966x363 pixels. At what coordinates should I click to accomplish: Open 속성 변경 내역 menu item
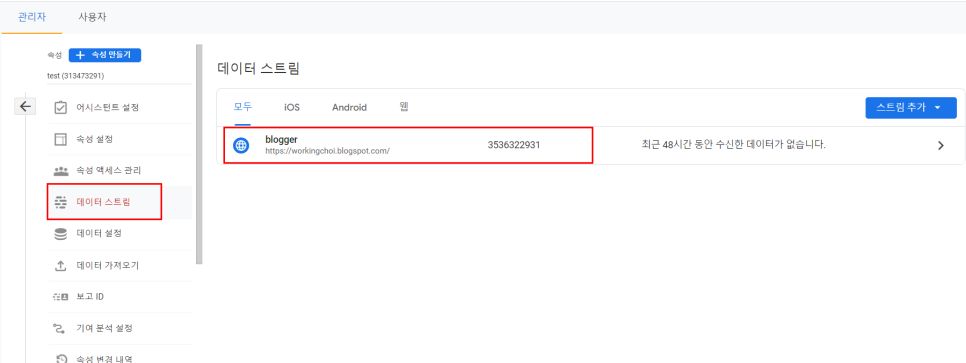(x=104, y=359)
